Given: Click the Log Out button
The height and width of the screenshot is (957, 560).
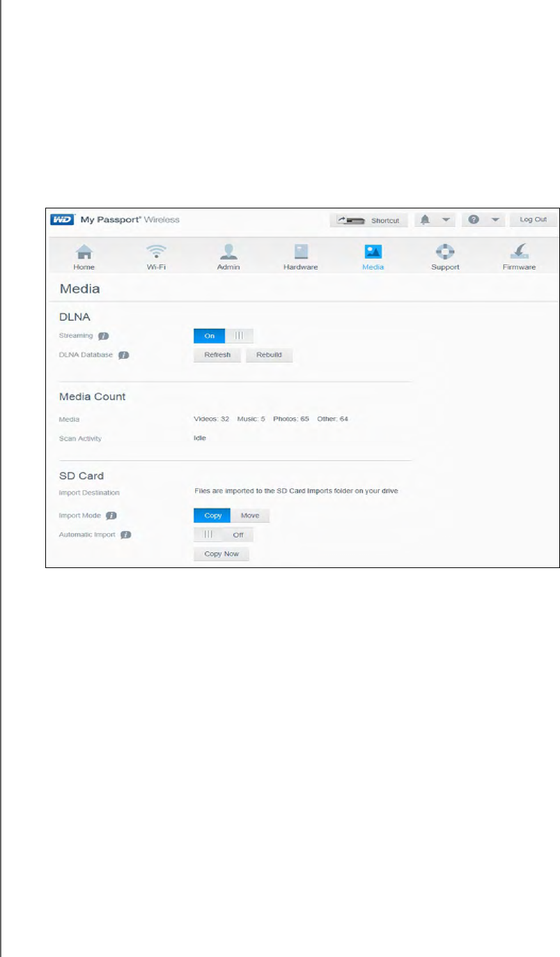Looking at the screenshot, I should pyautogui.click(x=534, y=220).
